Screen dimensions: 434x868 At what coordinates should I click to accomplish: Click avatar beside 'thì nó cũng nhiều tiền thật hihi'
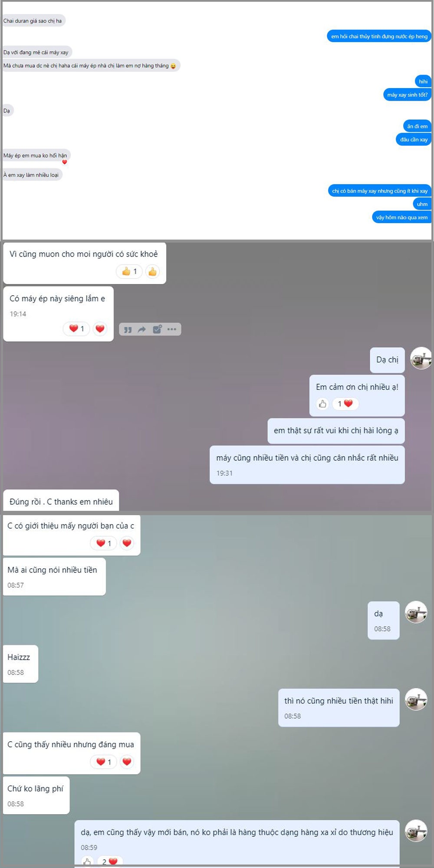point(416,699)
